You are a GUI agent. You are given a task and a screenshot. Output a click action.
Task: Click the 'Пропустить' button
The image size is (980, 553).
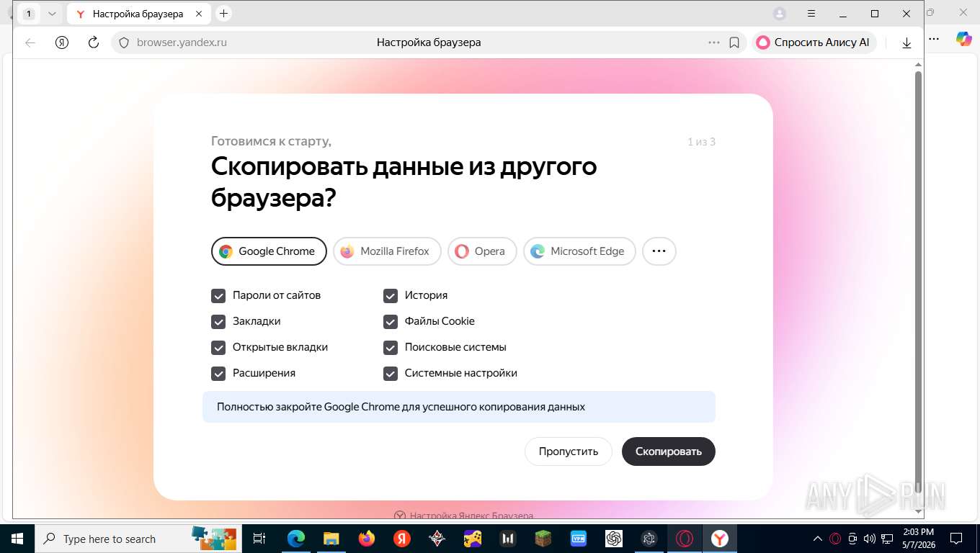point(569,451)
